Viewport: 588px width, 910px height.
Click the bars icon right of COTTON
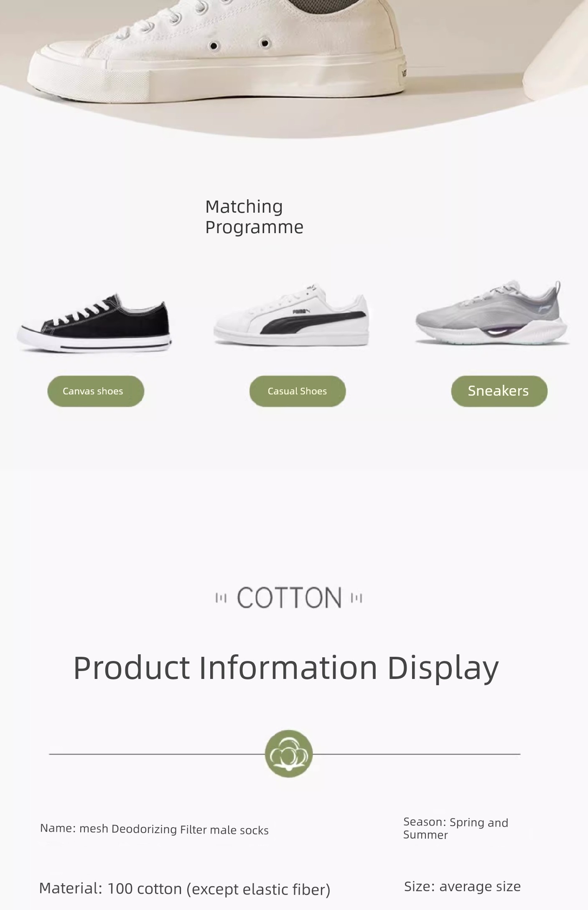click(356, 598)
